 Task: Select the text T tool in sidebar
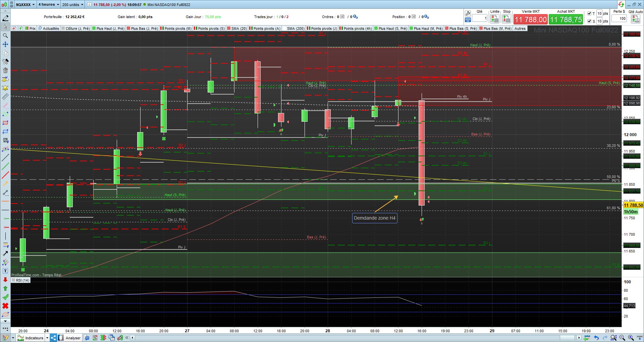click(x=5, y=271)
